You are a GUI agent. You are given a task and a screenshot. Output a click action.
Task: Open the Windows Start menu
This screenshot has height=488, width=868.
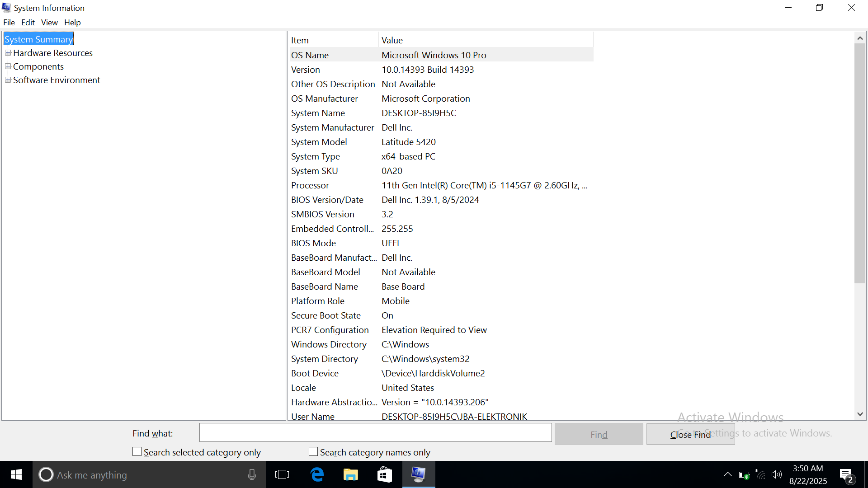tap(16, 474)
